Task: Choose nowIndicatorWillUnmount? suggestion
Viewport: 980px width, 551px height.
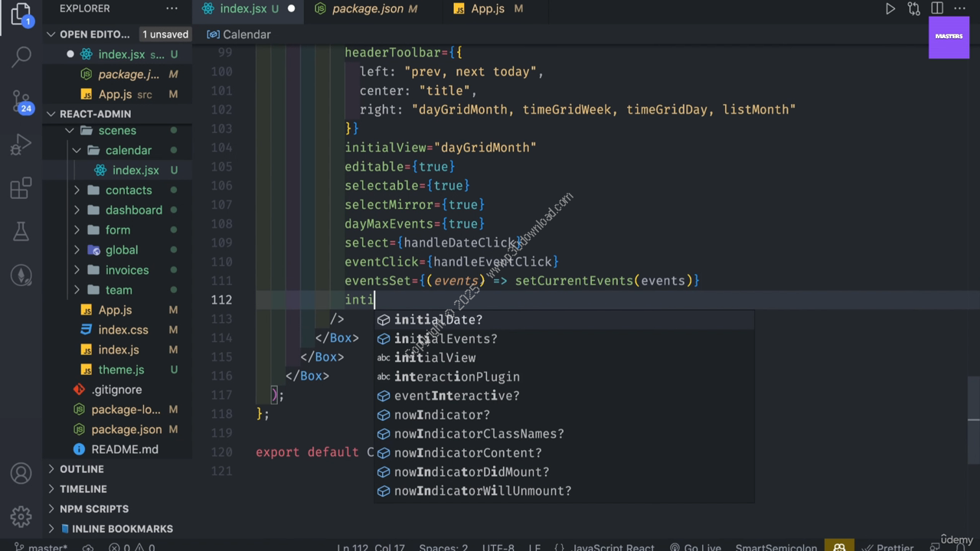Action: pos(564,491)
